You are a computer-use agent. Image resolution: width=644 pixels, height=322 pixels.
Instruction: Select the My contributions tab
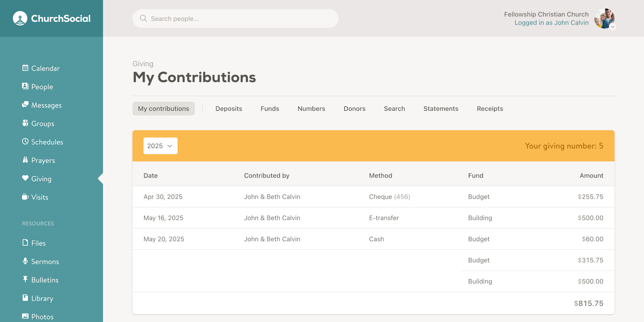click(163, 109)
